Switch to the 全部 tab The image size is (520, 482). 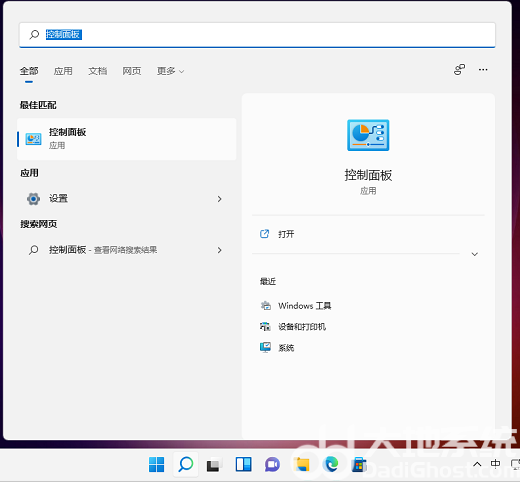[29, 71]
